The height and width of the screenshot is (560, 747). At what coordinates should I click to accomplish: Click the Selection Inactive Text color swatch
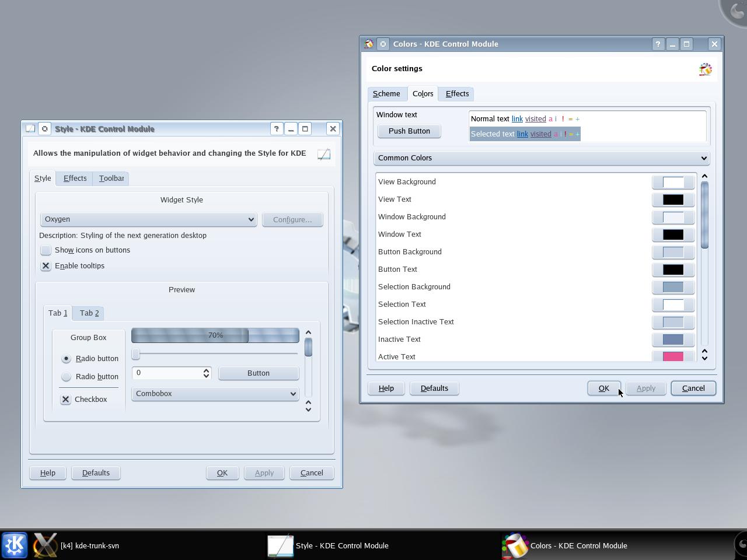coord(673,322)
